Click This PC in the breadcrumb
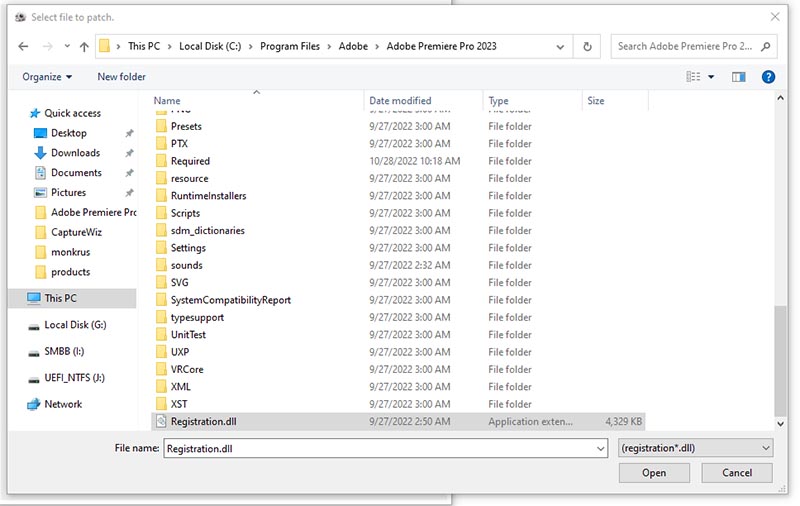 click(x=144, y=46)
